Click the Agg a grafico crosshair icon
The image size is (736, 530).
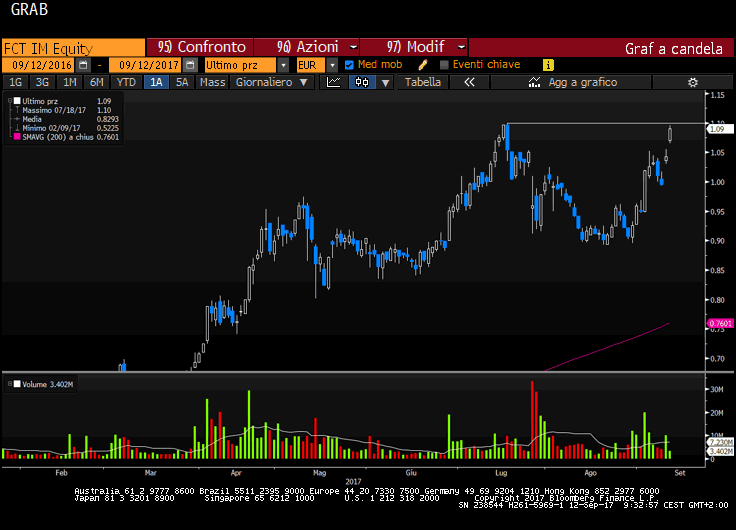click(533, 83)
